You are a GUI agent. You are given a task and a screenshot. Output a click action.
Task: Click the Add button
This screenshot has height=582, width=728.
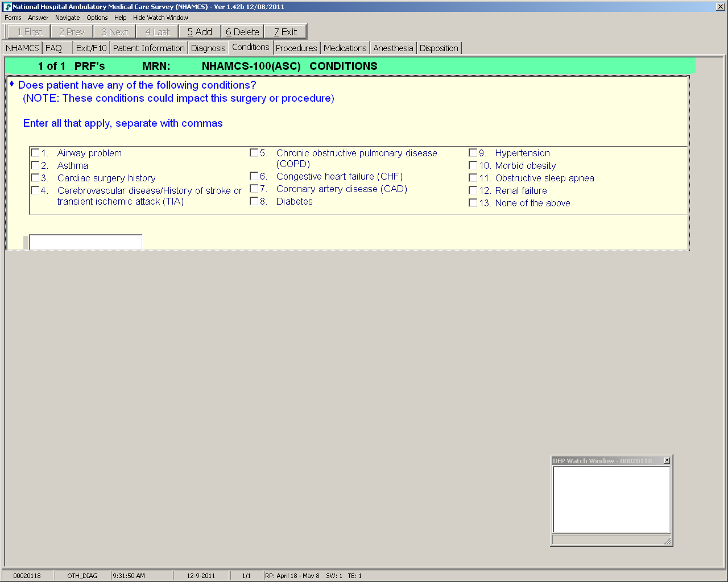(x=200, y=32)
